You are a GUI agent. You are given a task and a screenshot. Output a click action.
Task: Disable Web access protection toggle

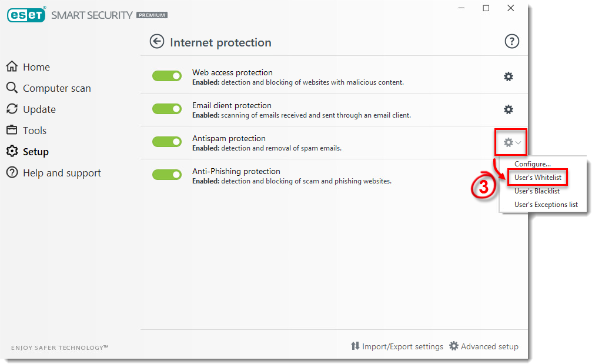coord(167,76)
